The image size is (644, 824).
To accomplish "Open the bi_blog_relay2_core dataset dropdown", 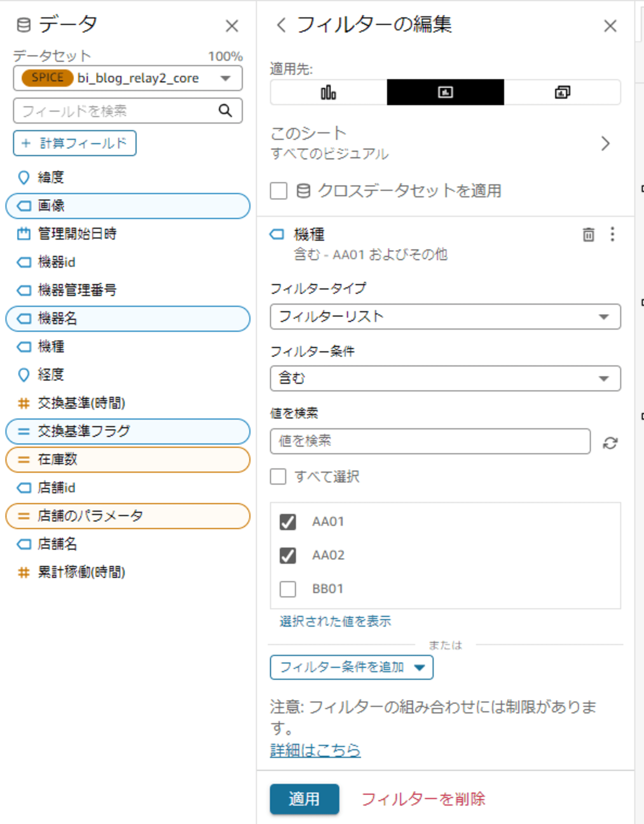I will (x=128, y=78).
